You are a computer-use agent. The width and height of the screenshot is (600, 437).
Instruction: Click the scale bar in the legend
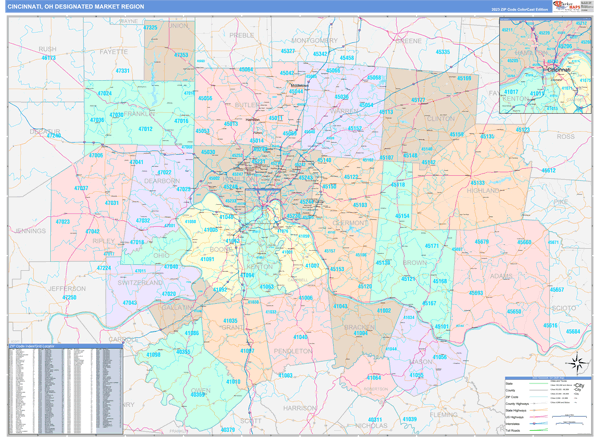coord(571,419)
